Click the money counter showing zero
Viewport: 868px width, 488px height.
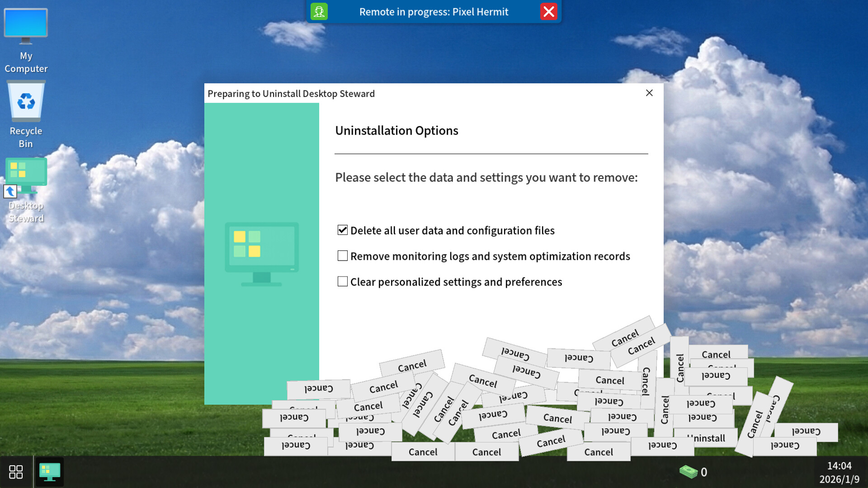pyautogui.click(x=704, y=472)
